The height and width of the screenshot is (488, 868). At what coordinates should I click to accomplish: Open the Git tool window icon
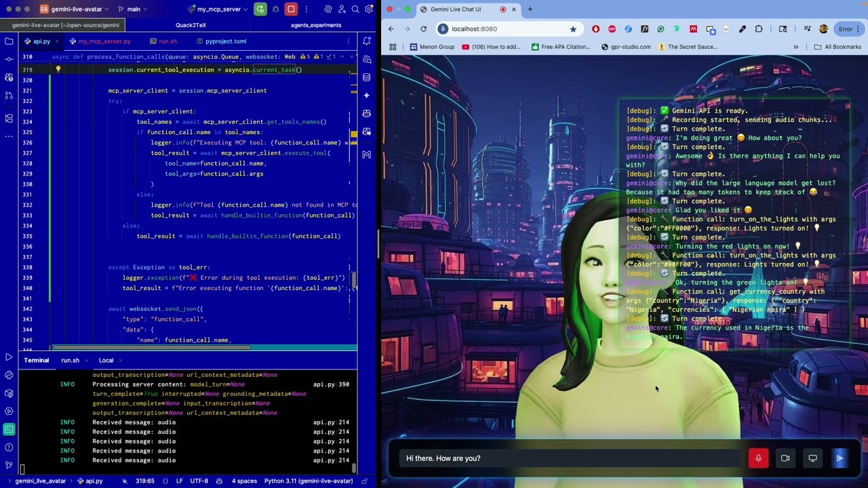point(9,466)
